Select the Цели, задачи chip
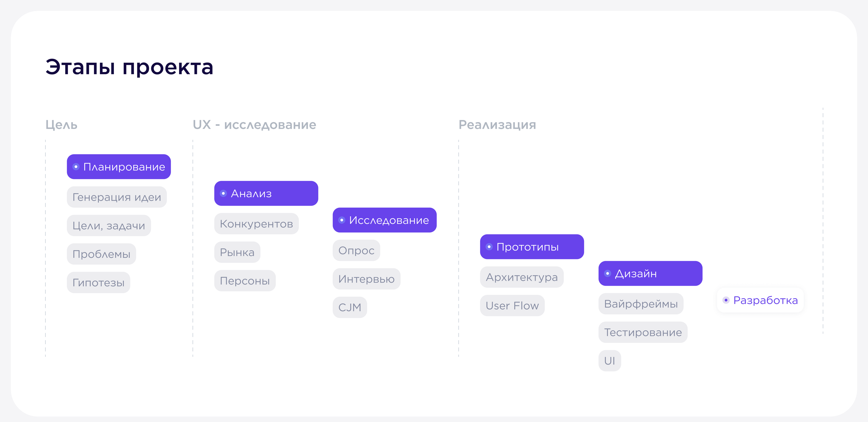This screenshot has width=868, height=422. pos(108,226)
